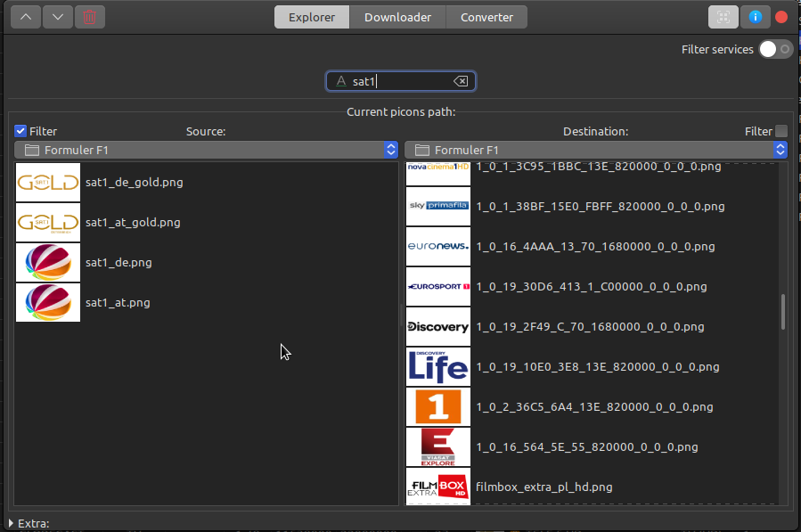The image size is (801, 532).
Task: Click 1_0_19_2F49_C_70_1680000_0_0_0.png name
Action: (590, 326)
